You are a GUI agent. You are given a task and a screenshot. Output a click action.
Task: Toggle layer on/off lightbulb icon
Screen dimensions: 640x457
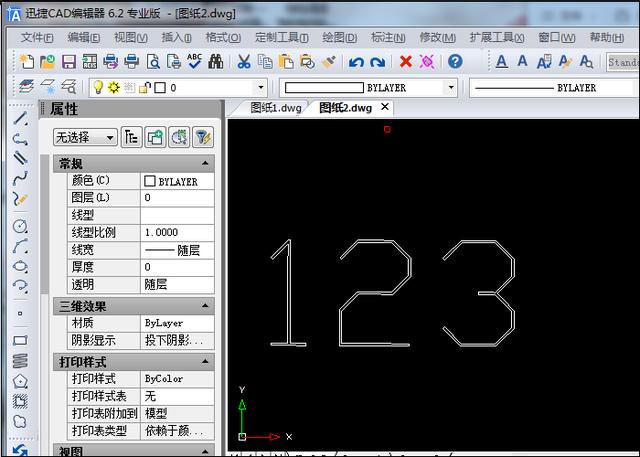[98, 87]
